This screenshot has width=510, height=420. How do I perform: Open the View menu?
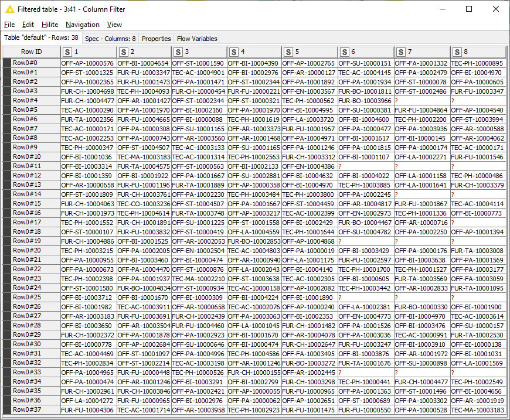114,25
